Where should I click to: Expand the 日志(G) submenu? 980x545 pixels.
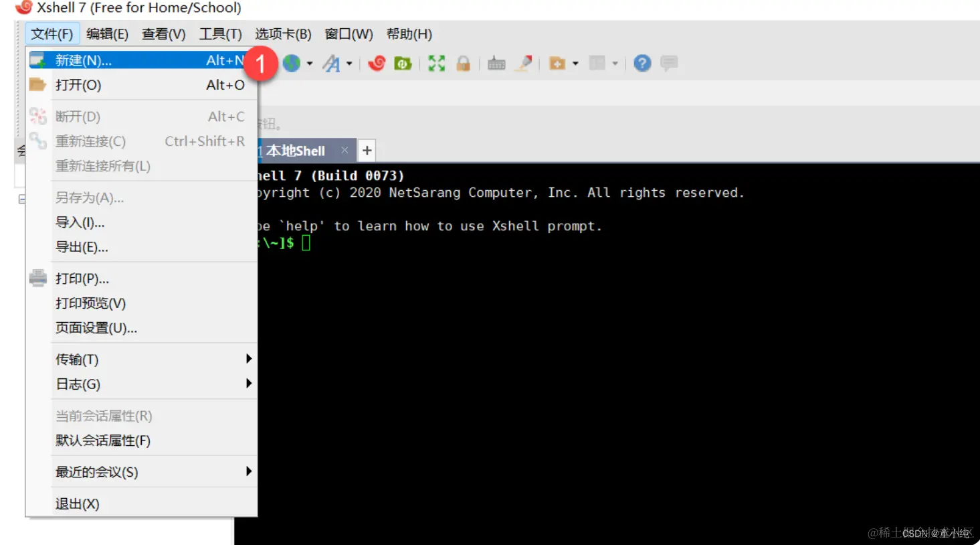click(141, 384)
